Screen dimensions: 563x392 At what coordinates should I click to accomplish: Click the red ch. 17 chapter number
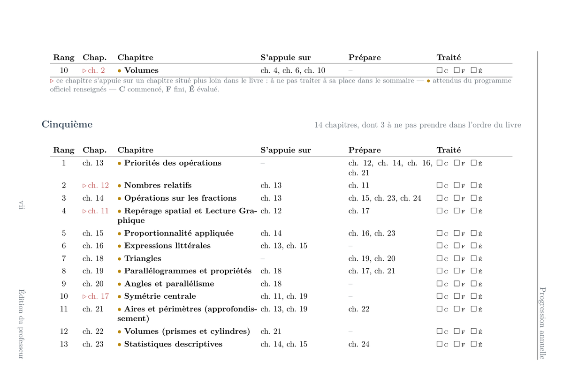click(95, 296)
